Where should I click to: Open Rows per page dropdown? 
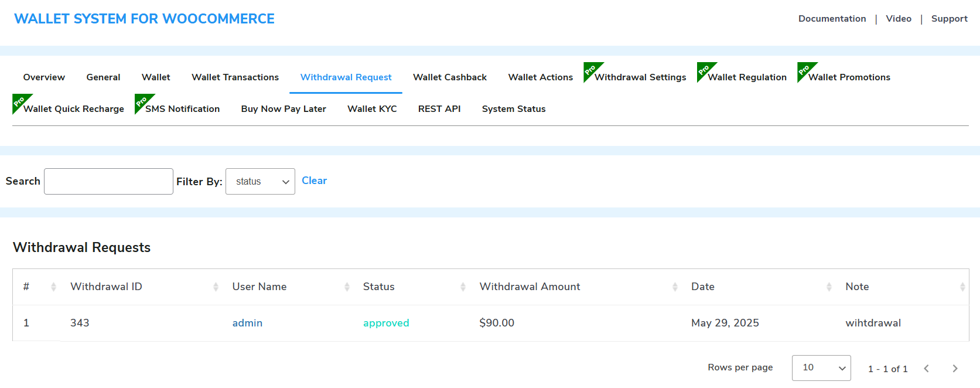click(x=821, y=368)
